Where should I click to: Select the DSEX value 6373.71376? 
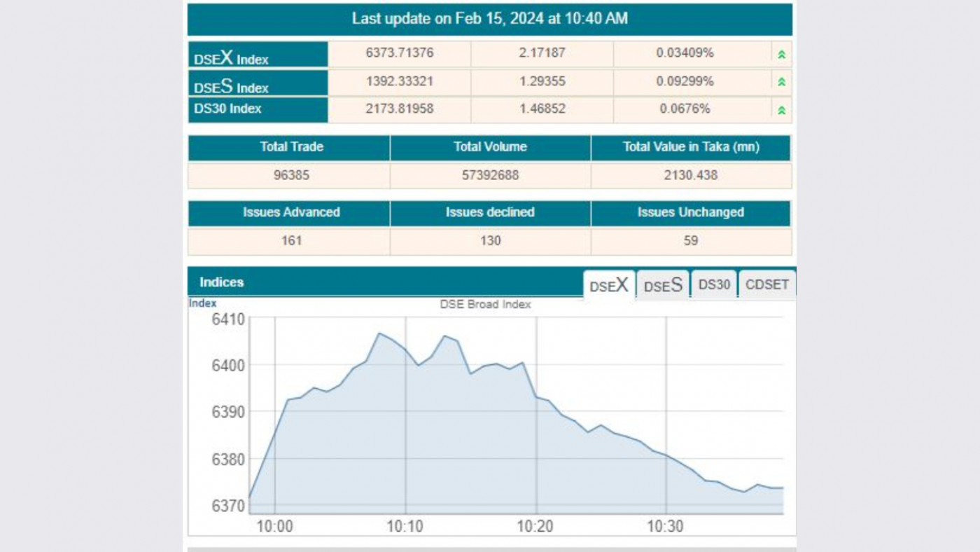pos(400,53)
